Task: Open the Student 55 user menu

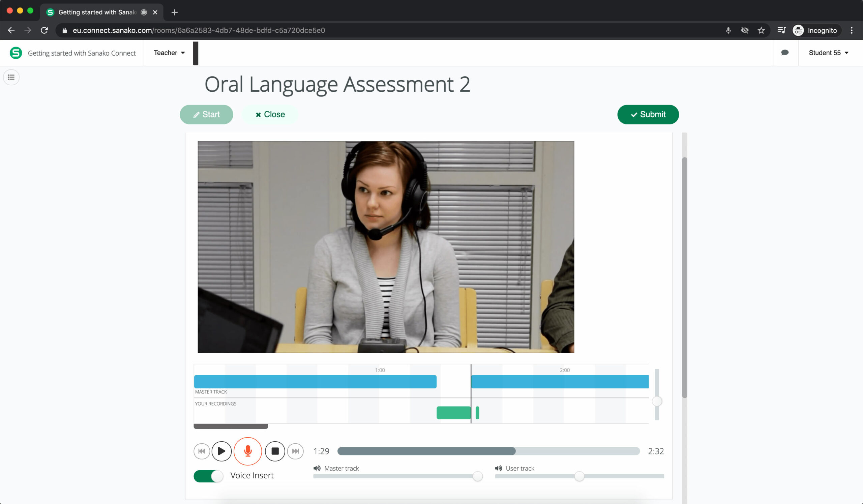Action: click(x=828, y=53)
